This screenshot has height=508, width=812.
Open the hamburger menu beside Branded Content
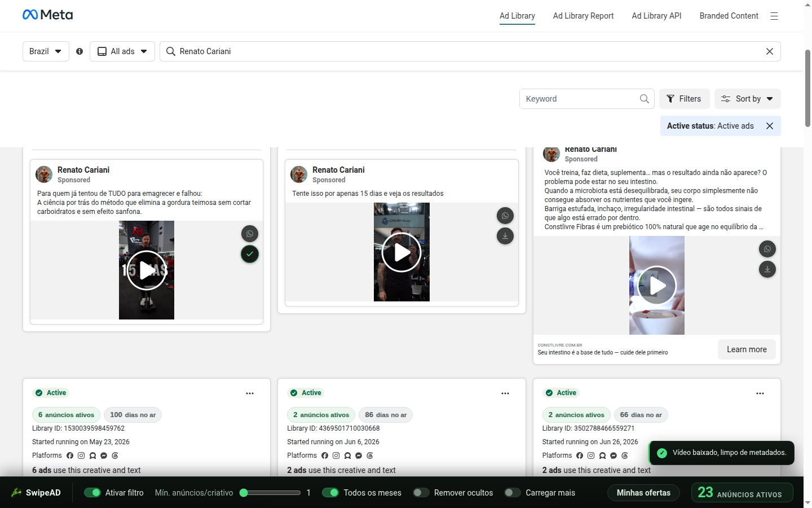[x=774, y=16]
